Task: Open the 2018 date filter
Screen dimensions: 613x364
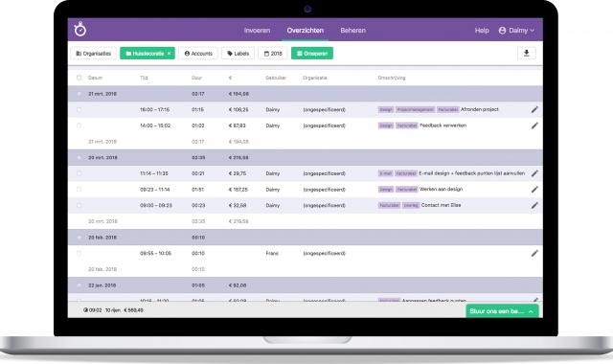Action: point(273,54)
